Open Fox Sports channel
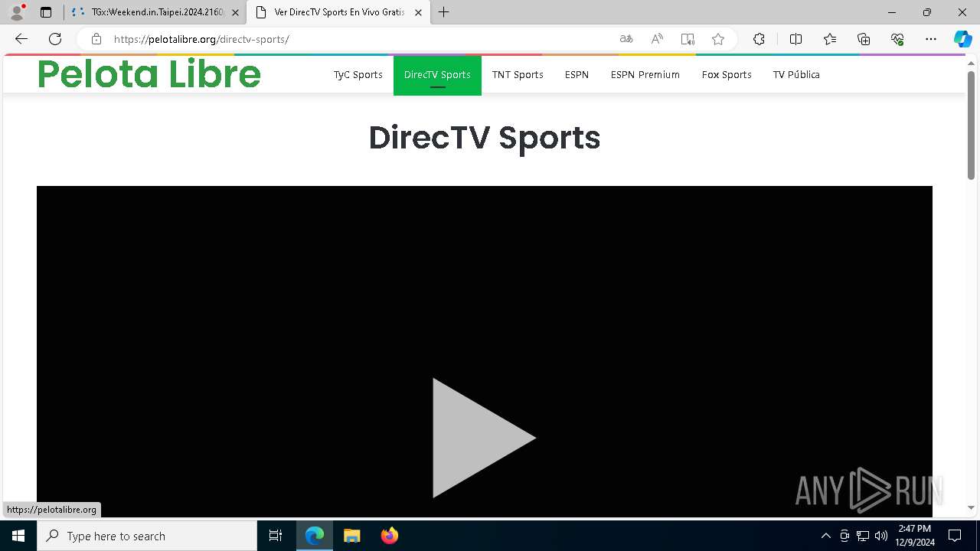Image resolution: width=980 pixels, height=551 pixels. click(727, 74)
